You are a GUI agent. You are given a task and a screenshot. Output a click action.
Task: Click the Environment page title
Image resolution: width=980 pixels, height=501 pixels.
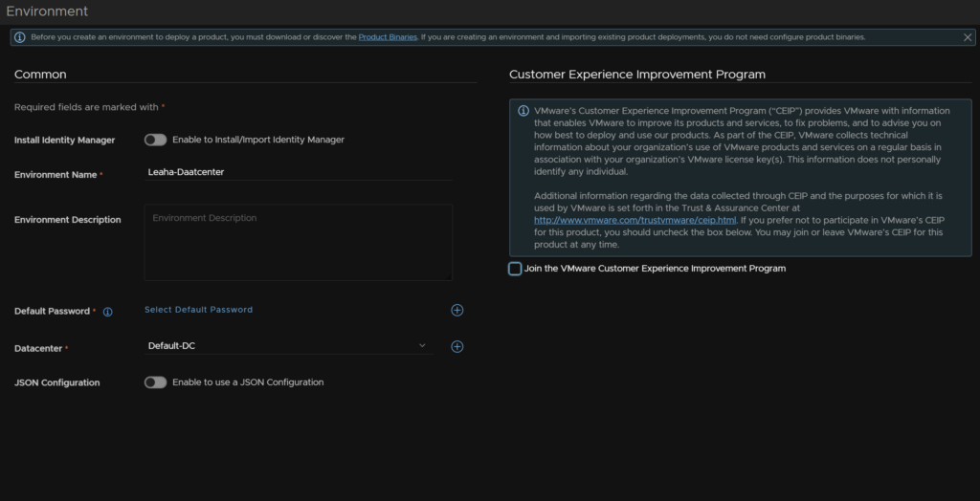(47, 11)
